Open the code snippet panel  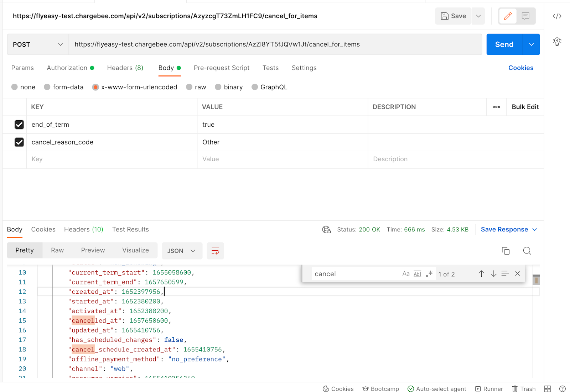(x=557, y=16)
